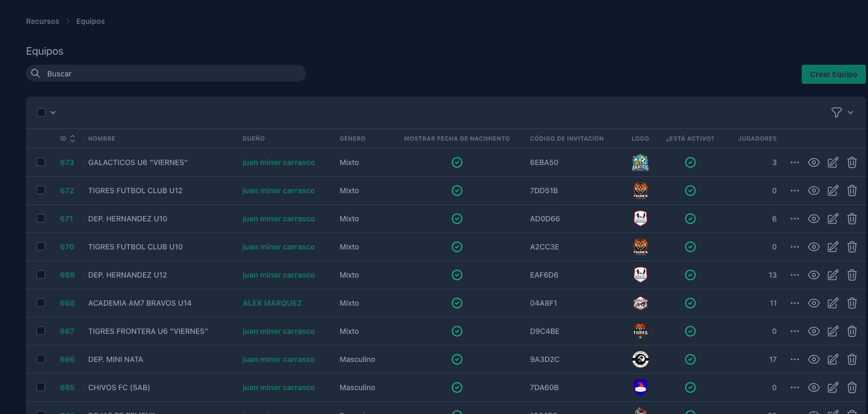View team TIGRES FUTBOL CLUB U12
Image resolution: width=868 pixels, height=414 pixels.
[813, 191]
